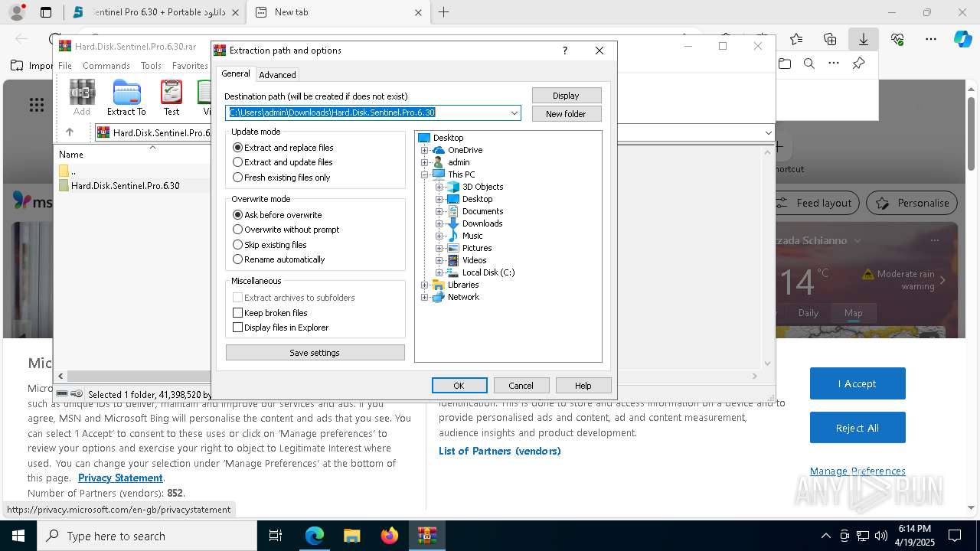The width and height of the screenshot is (980, 551).
Task: Switch to the General tab
Action: (236, 73)
